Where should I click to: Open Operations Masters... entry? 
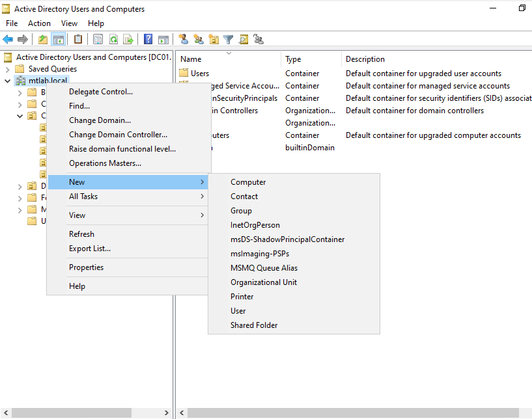(128, 163)
